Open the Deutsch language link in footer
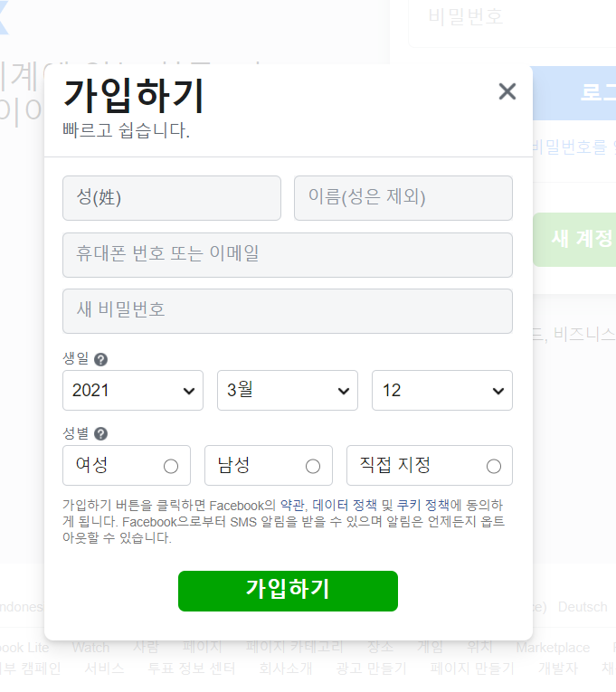 point(583,607)
